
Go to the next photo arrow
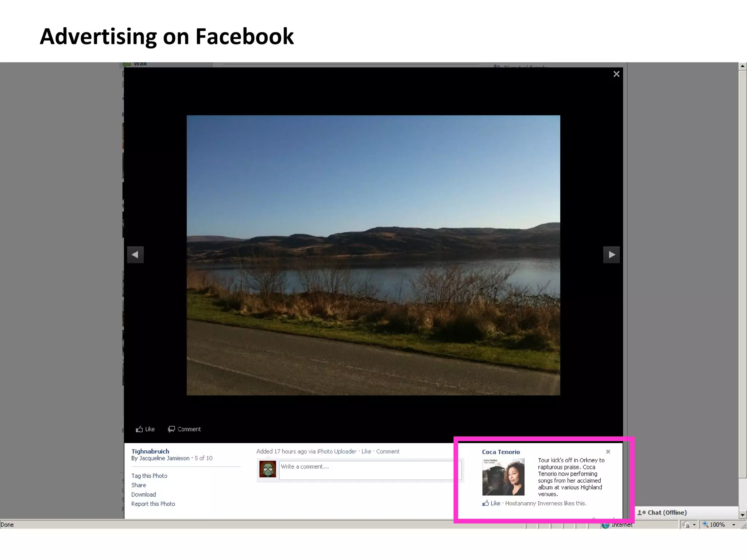pyautogui.click(x=612, y=254)
